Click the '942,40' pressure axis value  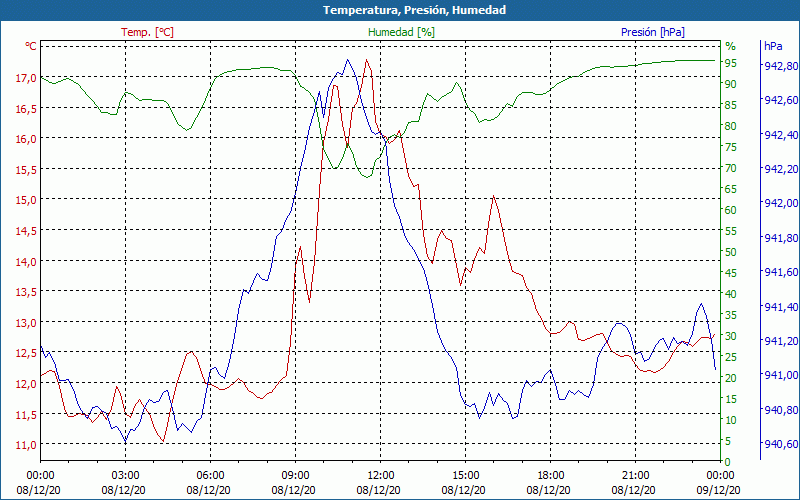coord(781,135)
